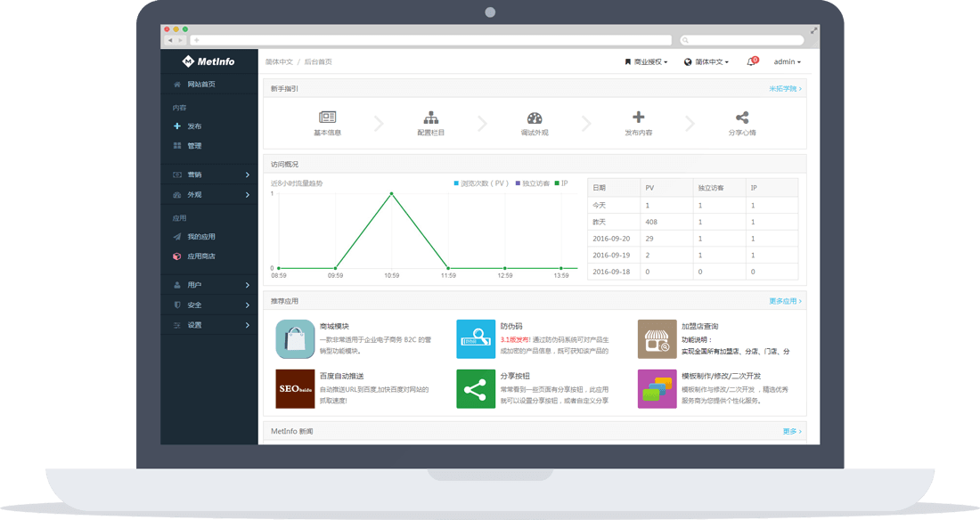980x520 pixels.
Task: Toggle the IP legend series
Action: [561, 183]
